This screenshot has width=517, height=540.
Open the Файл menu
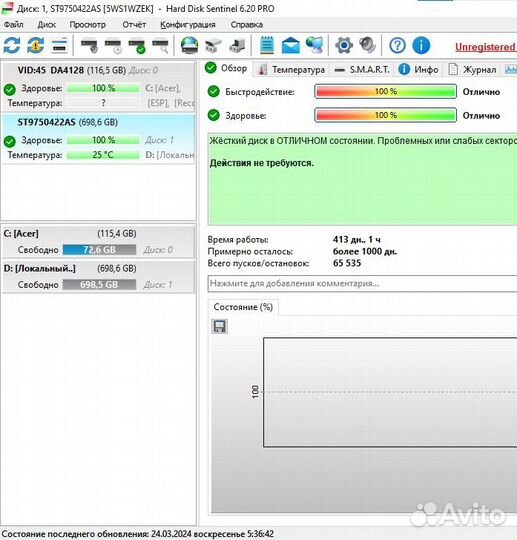tap(14, 25)
